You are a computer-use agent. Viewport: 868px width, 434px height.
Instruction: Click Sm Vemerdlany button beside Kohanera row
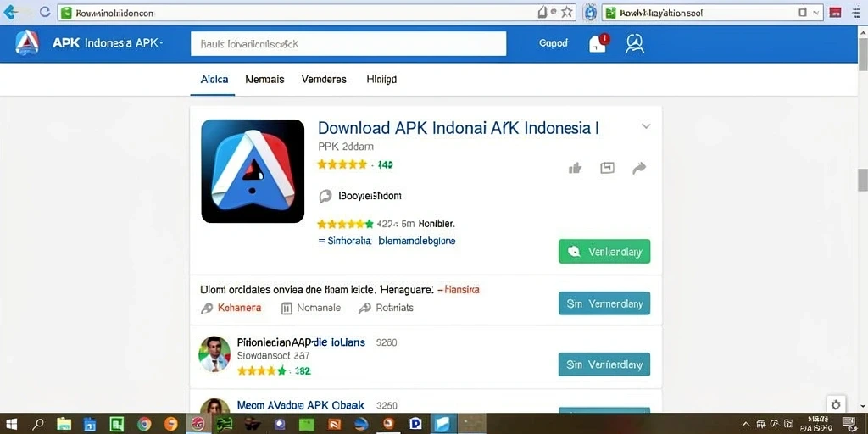[604, 303]
